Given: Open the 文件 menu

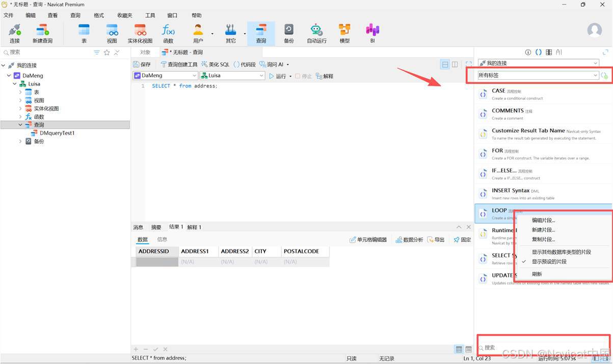Looking at the screenshot, I should coord(9,15).
